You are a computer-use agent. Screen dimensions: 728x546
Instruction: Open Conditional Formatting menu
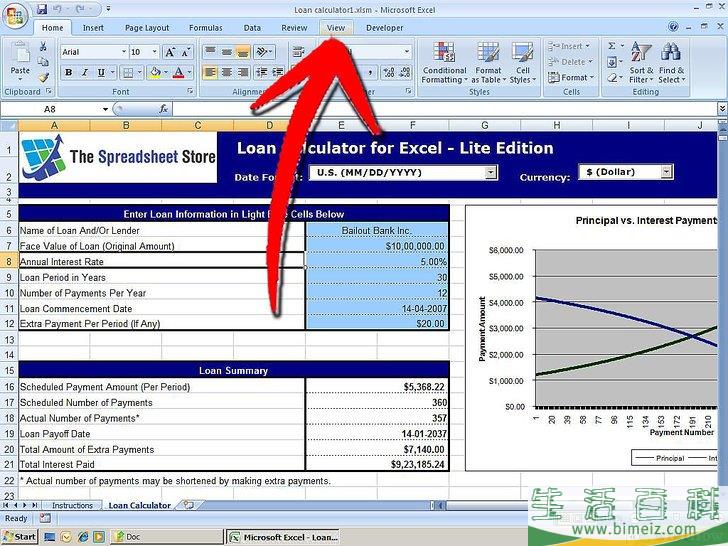[444, 63]
